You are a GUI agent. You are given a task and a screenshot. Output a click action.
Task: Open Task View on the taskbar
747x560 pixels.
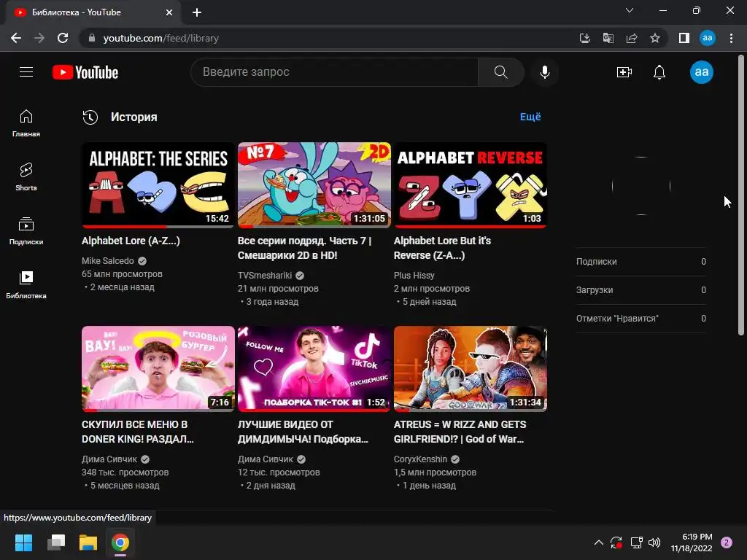point(55,542)
